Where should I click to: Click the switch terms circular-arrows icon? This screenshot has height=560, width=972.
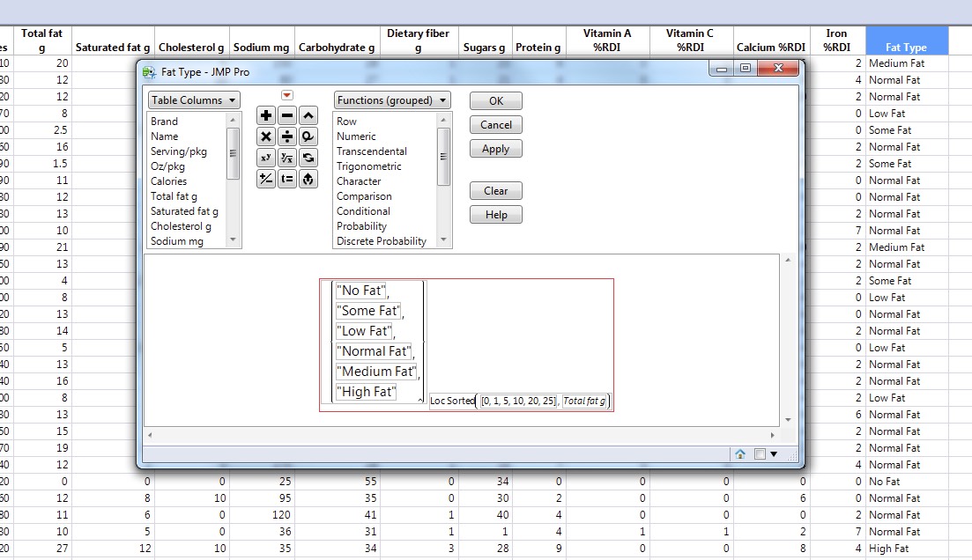pyautogui.click(x=308, y=158)
